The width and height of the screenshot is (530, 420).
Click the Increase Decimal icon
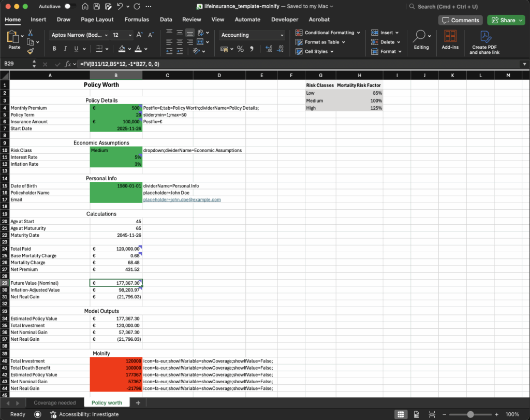[x=269, y=48]
